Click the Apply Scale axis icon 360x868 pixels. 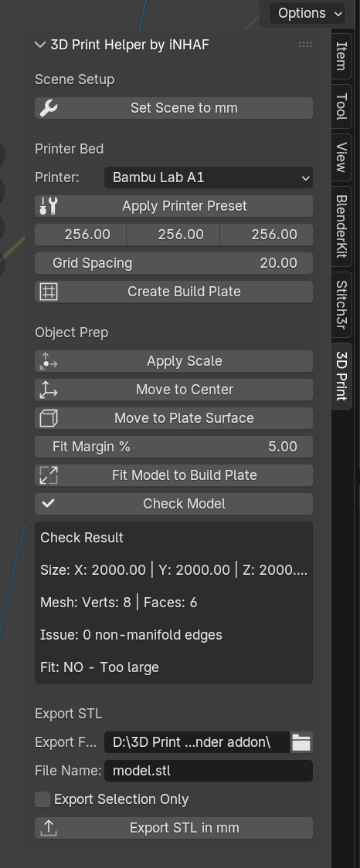click(x=49, y=361)
